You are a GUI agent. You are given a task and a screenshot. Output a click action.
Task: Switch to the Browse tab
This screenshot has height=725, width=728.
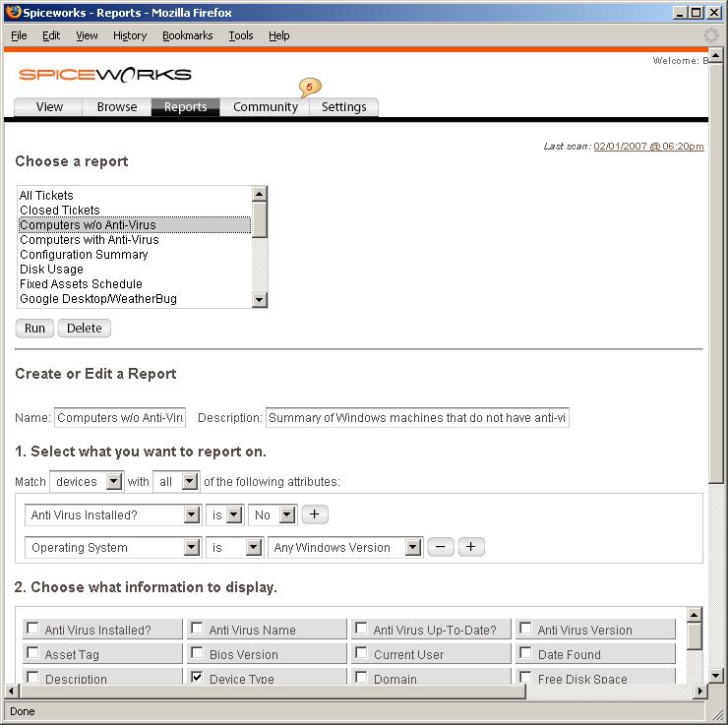coord(117,107)
